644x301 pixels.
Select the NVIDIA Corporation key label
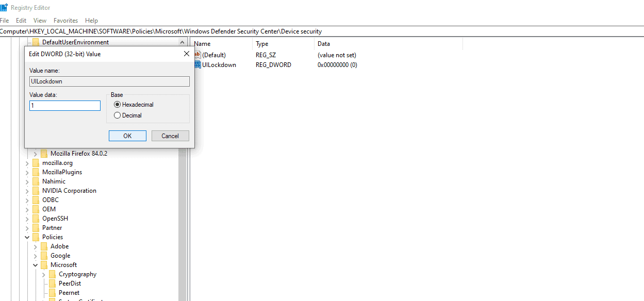[69, 191]
